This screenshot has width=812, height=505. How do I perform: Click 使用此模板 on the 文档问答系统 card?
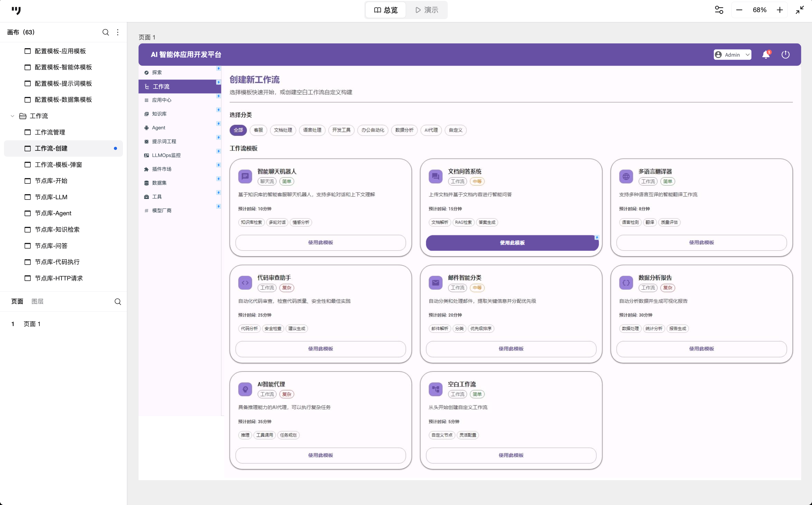click(x=512, y=243)
